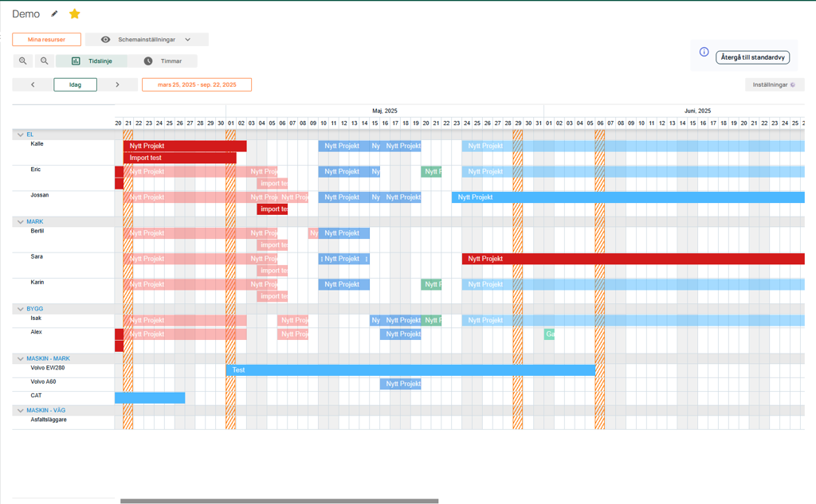The width and height of the screenshot is (816, 504).
Task: Click the info icon near Återgå till standardvy
Action: 704,52
